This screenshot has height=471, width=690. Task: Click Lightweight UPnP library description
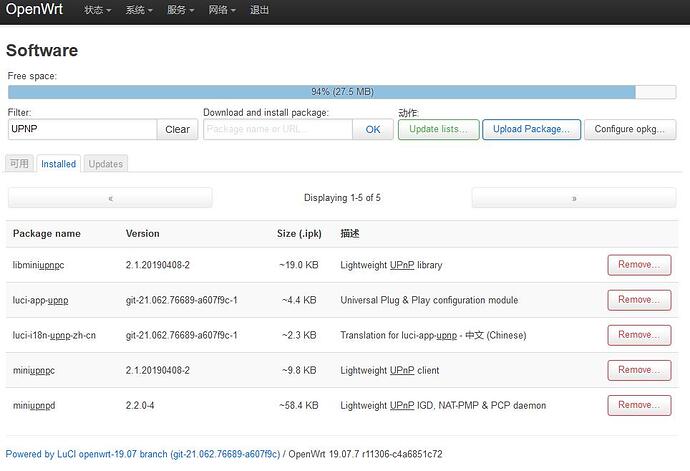pos(391,265)
